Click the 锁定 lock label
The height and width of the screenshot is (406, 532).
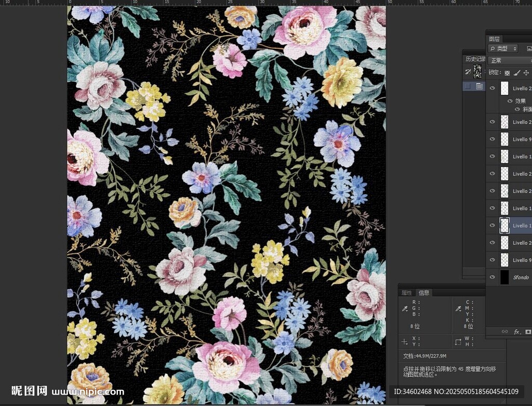495,72
